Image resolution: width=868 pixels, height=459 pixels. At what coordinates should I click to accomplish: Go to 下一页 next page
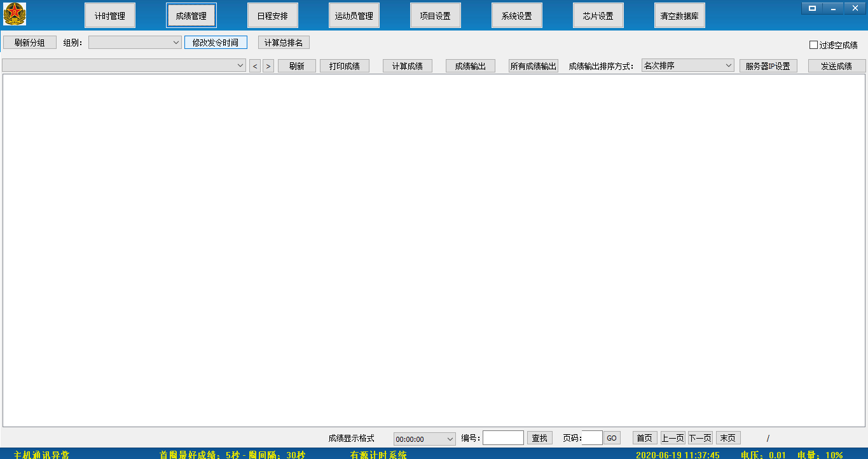[700, 438]
